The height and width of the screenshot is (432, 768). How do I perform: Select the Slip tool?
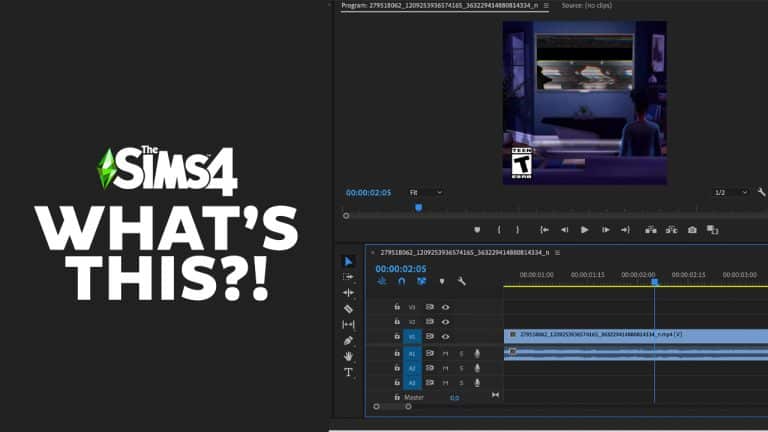348,324
